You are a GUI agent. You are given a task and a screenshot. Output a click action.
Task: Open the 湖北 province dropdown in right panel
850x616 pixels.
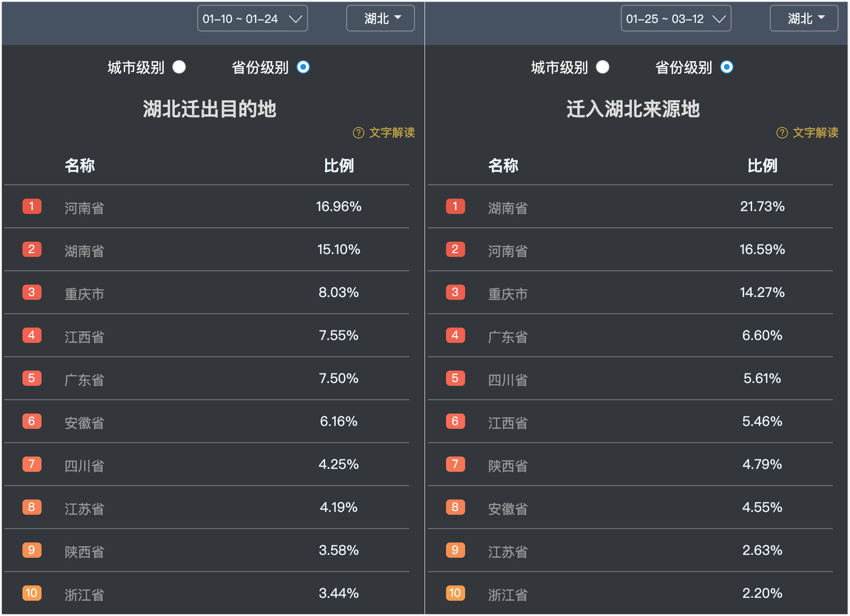point(804,19)
